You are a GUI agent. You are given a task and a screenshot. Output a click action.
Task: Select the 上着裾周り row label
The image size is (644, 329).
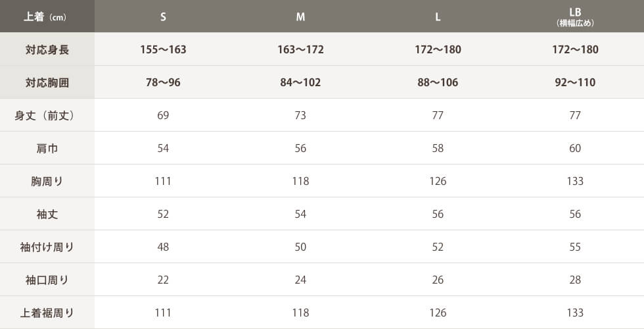pyautogui.click(x=47, y=313)
